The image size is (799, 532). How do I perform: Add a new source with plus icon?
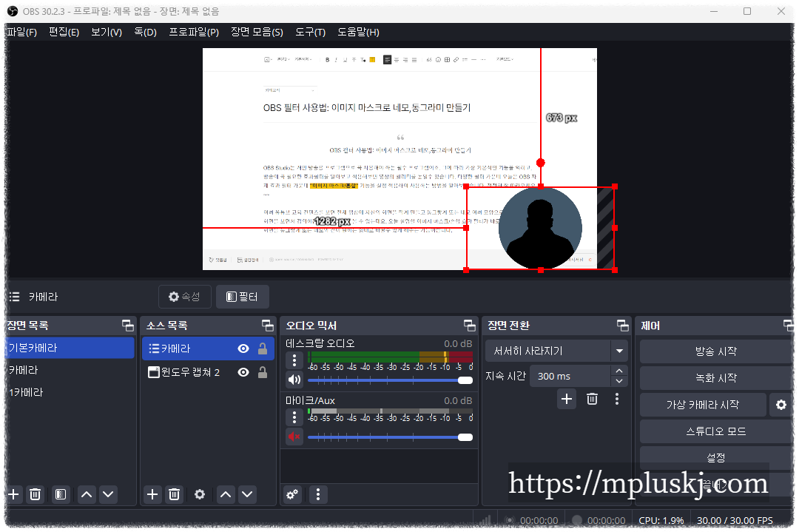152,494
